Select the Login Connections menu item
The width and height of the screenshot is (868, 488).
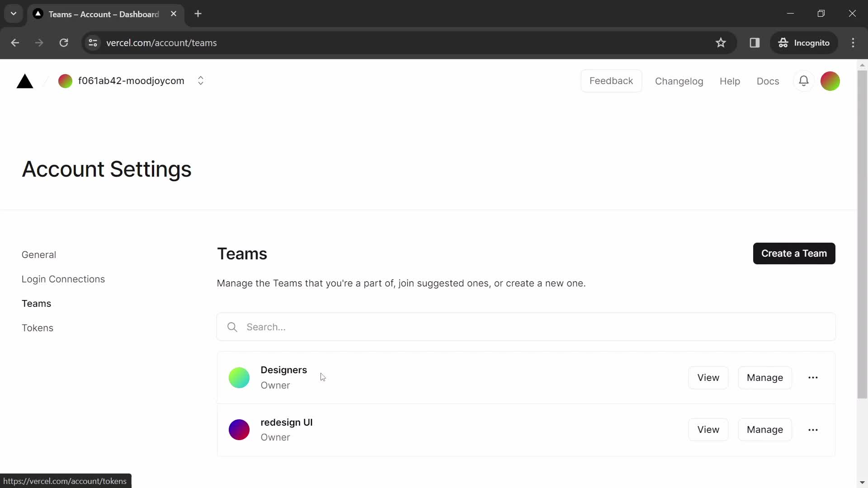(x=63, y=279)
